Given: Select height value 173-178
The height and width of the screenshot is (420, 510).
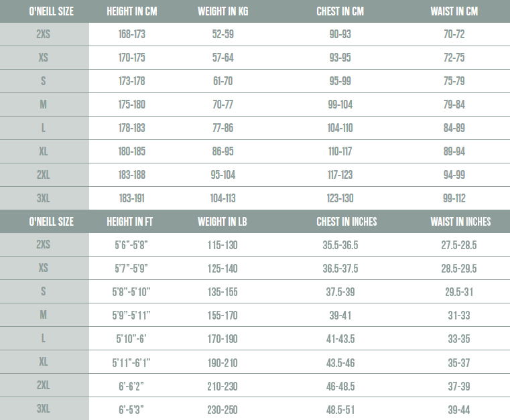Looking at the screenshot, I should point(132,81).
